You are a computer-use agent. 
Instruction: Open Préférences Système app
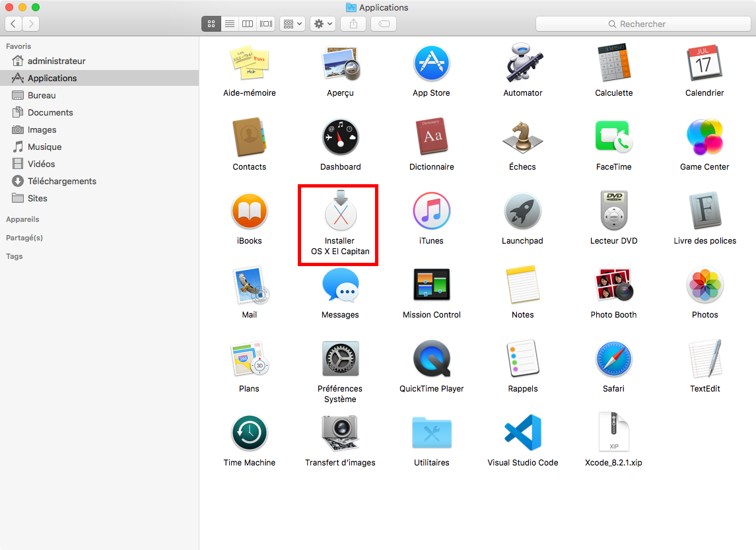pyautogui.click(x=340, y=360)
